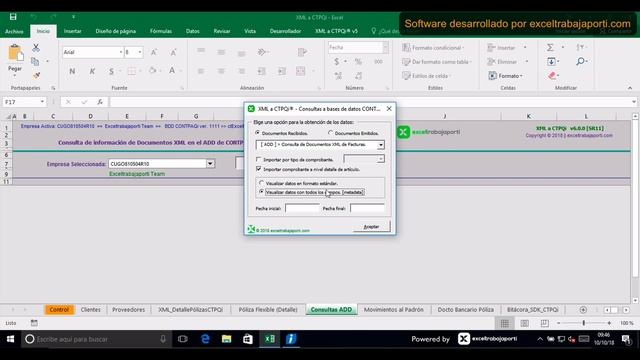Open the Name Box dropdown arrow
The height and width of the screenshot is (360, 640).
click(42, 102)
